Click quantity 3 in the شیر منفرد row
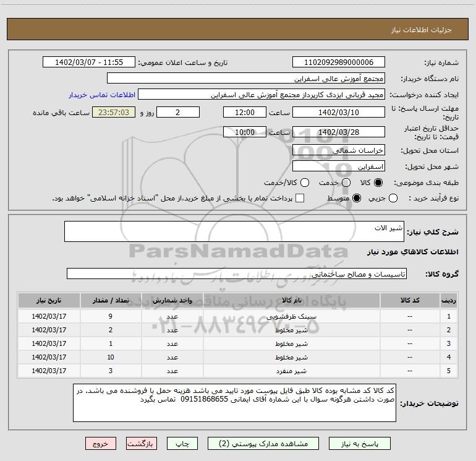The height and width of the screenshot is (461, 476). coord(111,371)
